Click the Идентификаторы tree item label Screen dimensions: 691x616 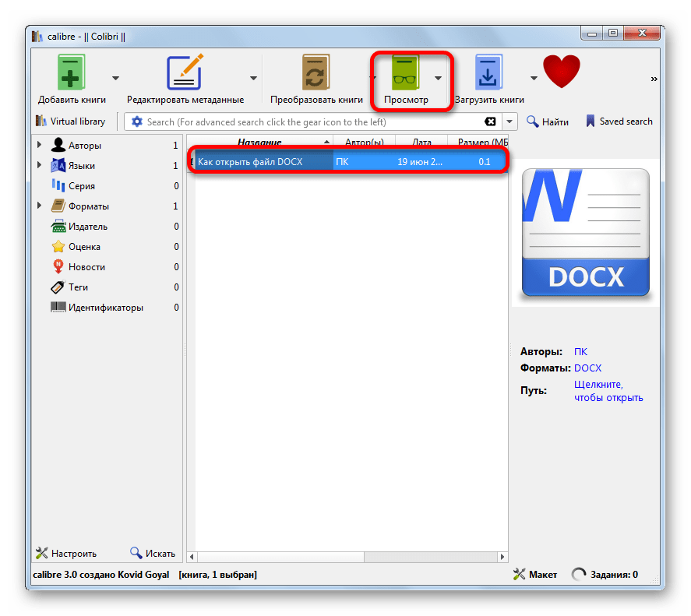pos(106,308)
